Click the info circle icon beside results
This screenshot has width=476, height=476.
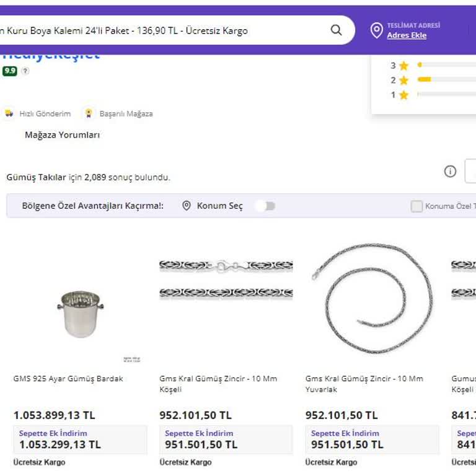450,172
